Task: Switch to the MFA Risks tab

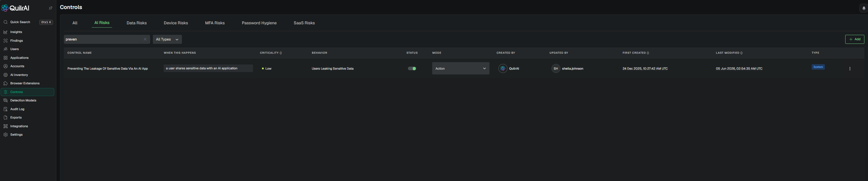Action: [215, 23]
